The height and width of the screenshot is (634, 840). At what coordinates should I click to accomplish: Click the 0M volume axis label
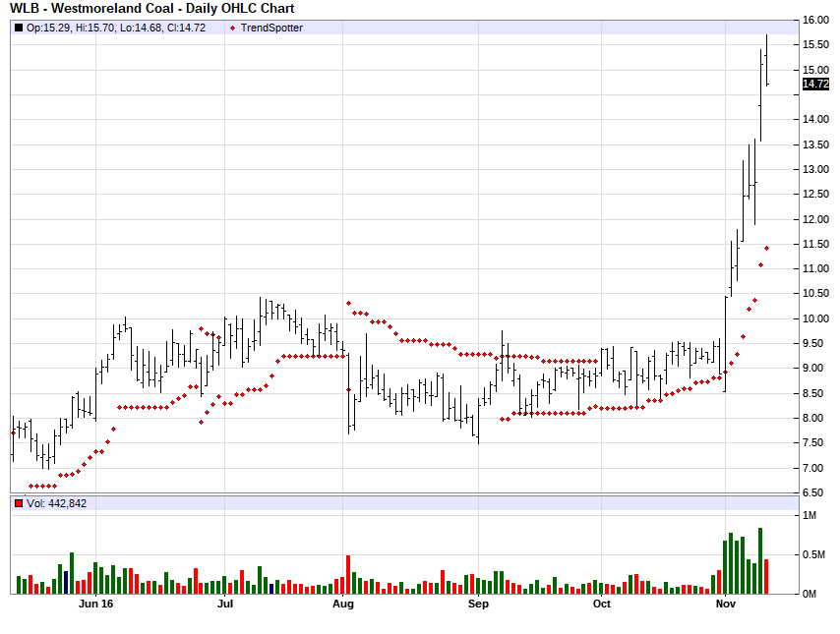(809, 594)
